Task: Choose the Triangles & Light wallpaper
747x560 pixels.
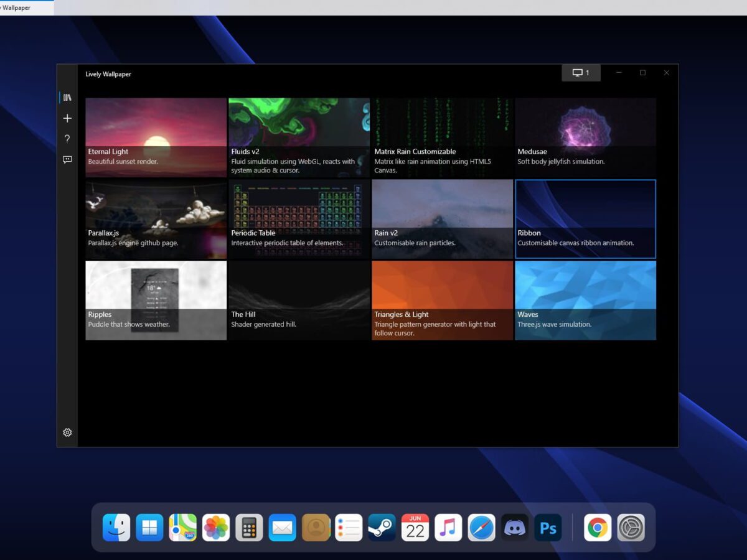Action: click(x=442, y=300)
